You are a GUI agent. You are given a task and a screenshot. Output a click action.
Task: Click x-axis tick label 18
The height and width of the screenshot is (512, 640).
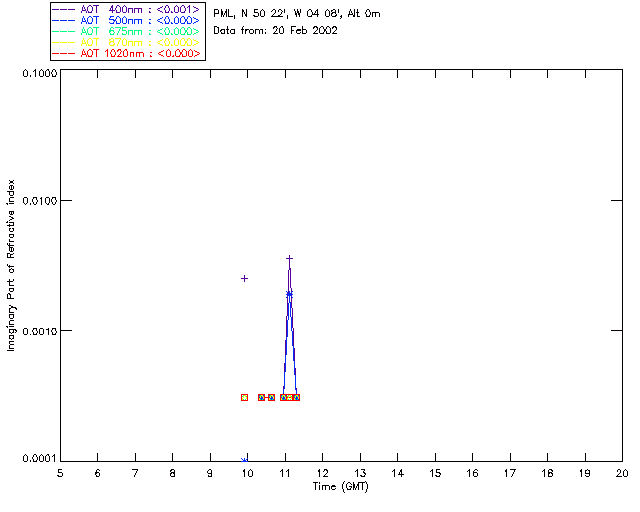click(x=548, y=473)
